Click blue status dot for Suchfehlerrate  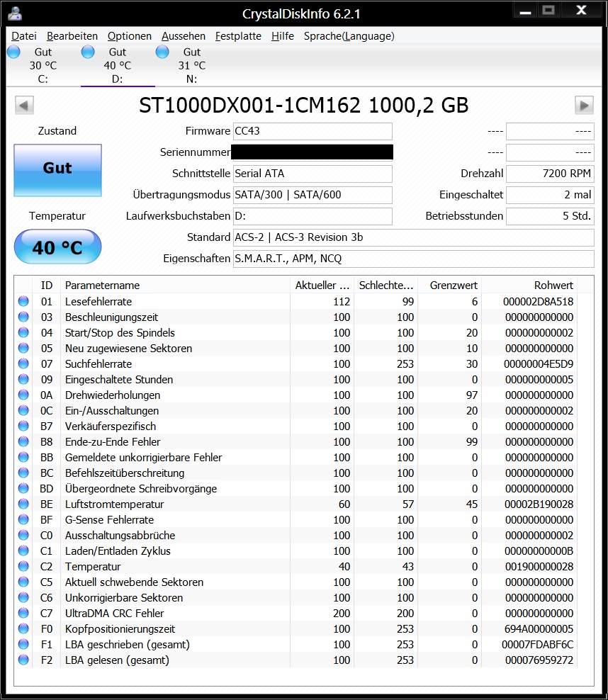click(23, 364)
